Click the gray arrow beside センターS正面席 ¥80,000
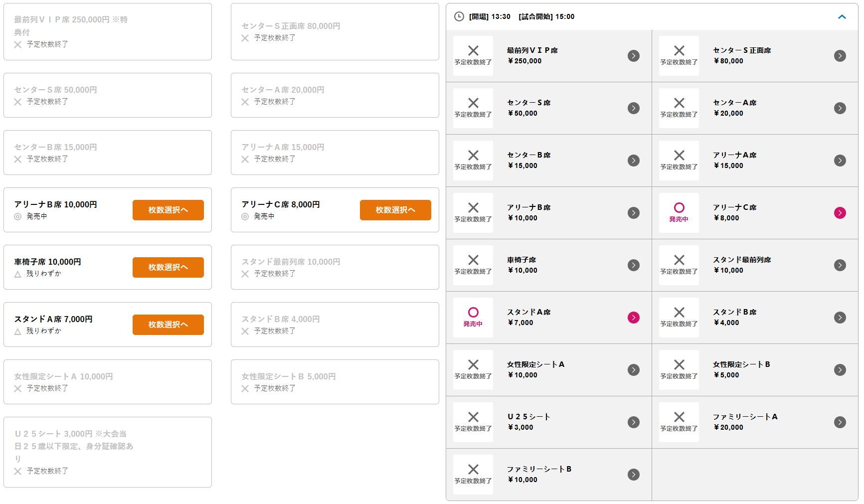The height and width of the screenshot is (504, 864). pos(840,56)
